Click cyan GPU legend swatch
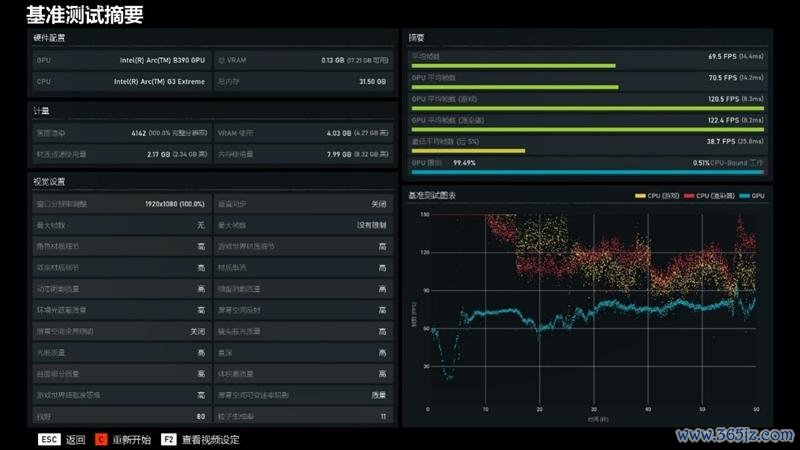This screenshot has width=800, height=450. pyautogui.click(x=744, y=195)
